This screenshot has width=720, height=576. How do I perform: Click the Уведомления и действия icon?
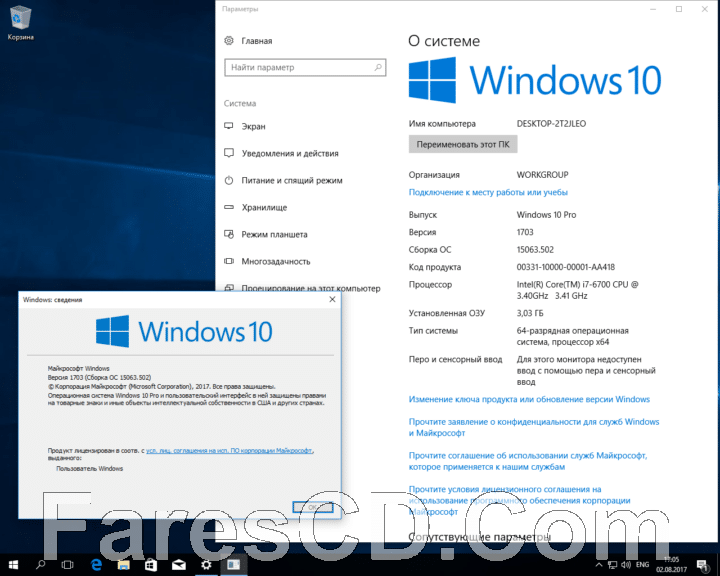(229, 153)
